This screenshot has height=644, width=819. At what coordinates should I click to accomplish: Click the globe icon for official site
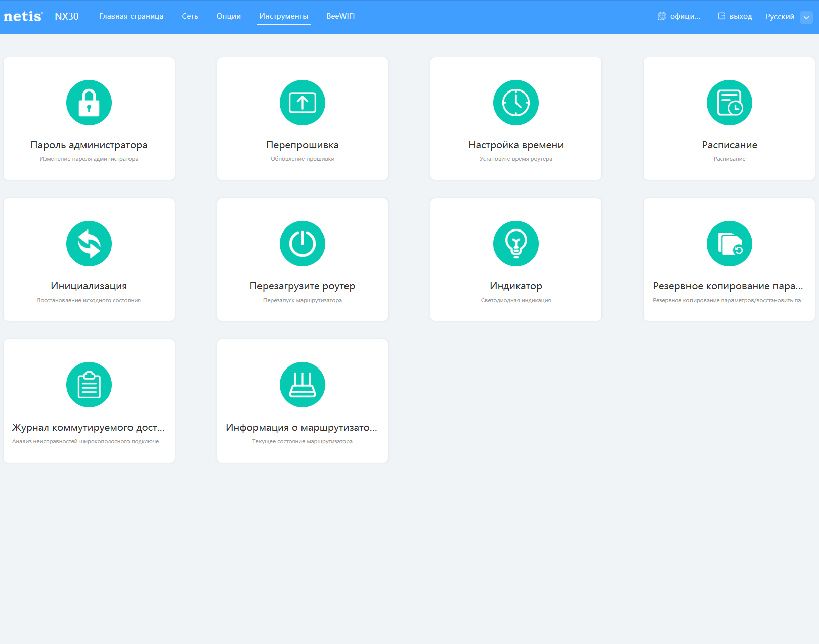(662, 16)
